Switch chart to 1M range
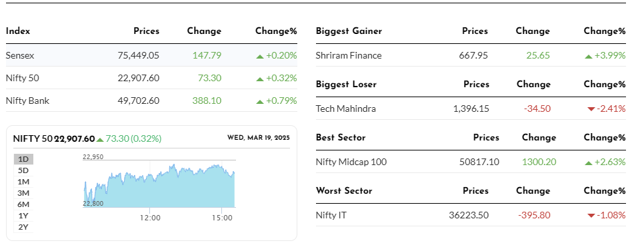644x245 pixels. (x=23, y=182)
